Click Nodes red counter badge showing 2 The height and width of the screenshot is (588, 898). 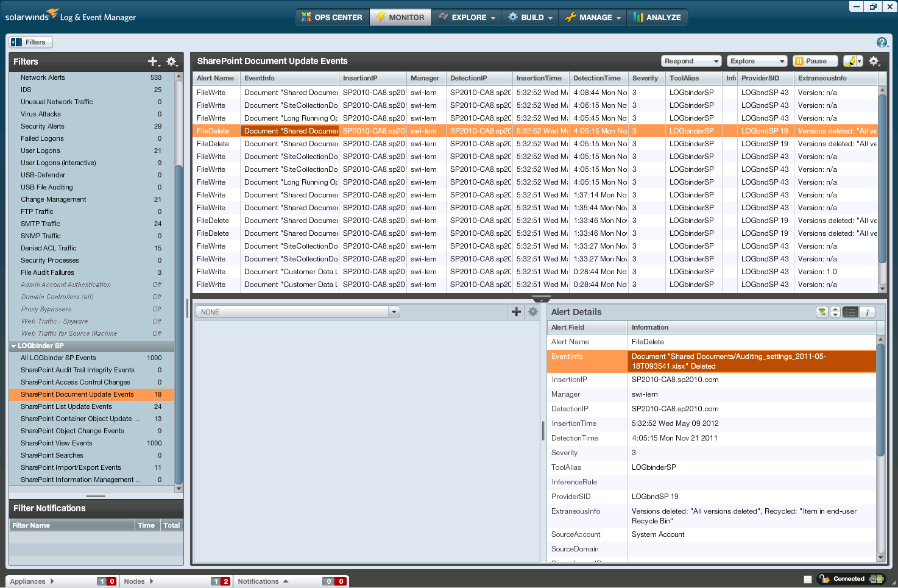coord(225,581)
